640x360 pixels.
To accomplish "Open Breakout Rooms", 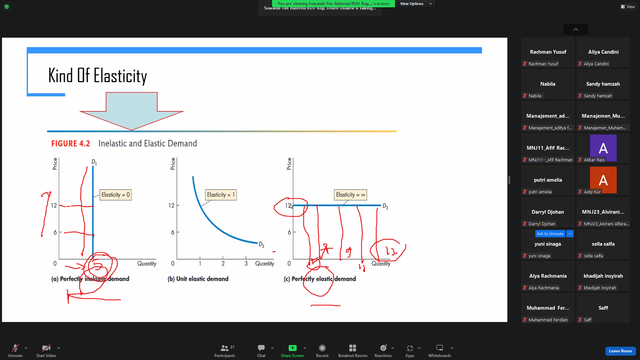I will (x=353, y=350).
